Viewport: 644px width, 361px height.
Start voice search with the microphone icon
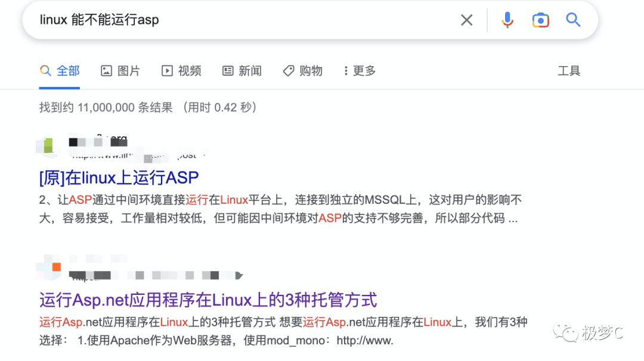pos(507,20)
